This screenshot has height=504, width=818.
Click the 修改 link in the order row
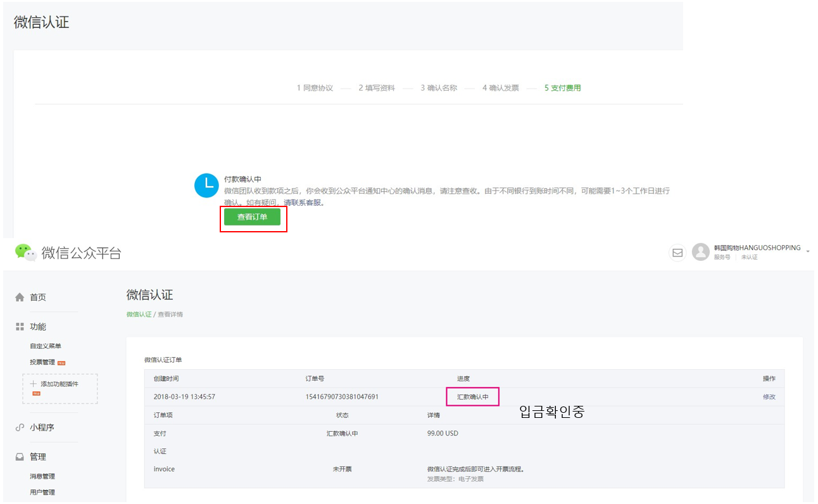click(769, 397)
